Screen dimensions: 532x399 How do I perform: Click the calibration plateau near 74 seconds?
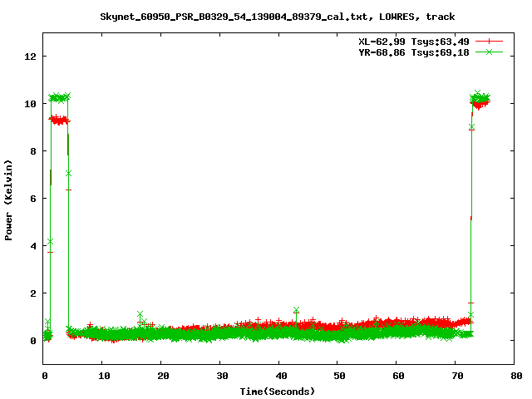[x=480, y=100]
